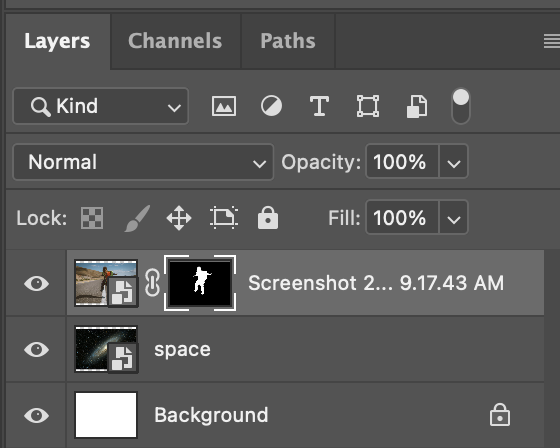Filter for adjustment layers icon

click(x=271, y=106)
